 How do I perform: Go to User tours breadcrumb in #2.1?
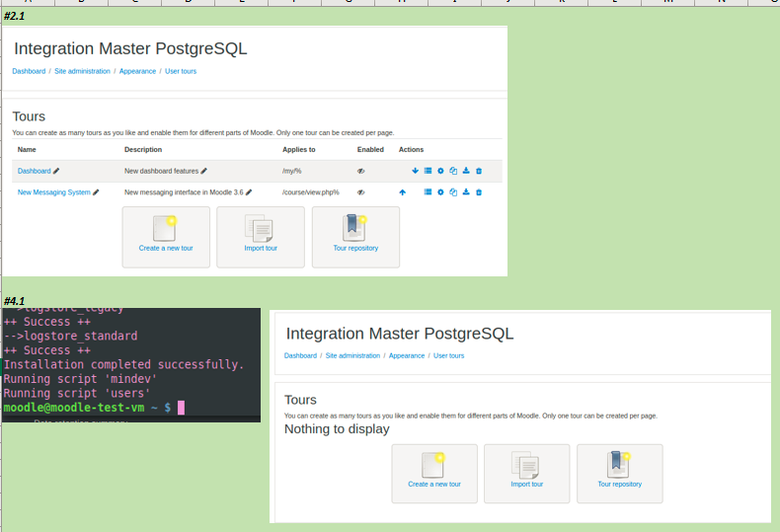click(181, 71)
